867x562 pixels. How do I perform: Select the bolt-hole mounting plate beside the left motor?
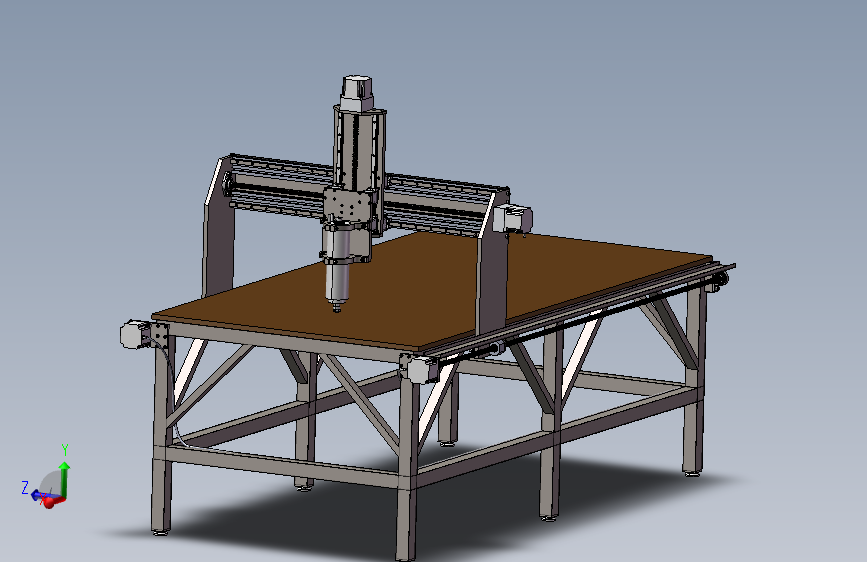159,335
